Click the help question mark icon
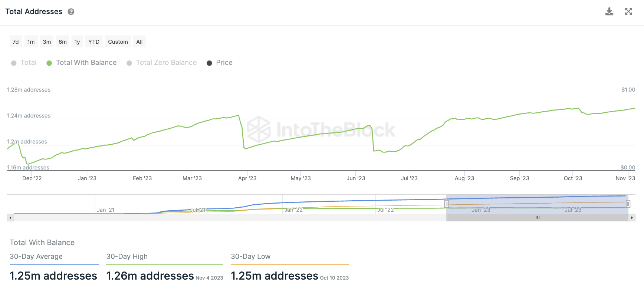Viewport: 644px width, 290px height. click(x=71, y=12)
